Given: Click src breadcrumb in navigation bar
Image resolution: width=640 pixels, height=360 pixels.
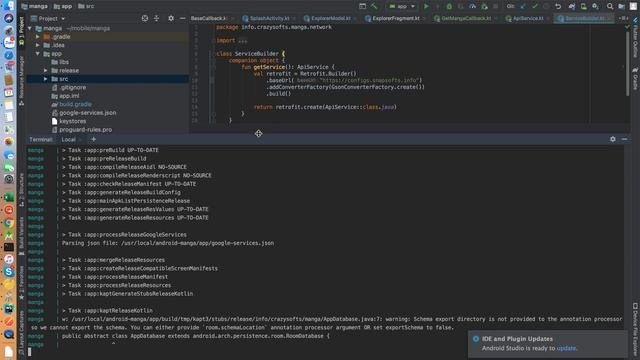Looking at the screenshot, I should (x=86, y=6).
